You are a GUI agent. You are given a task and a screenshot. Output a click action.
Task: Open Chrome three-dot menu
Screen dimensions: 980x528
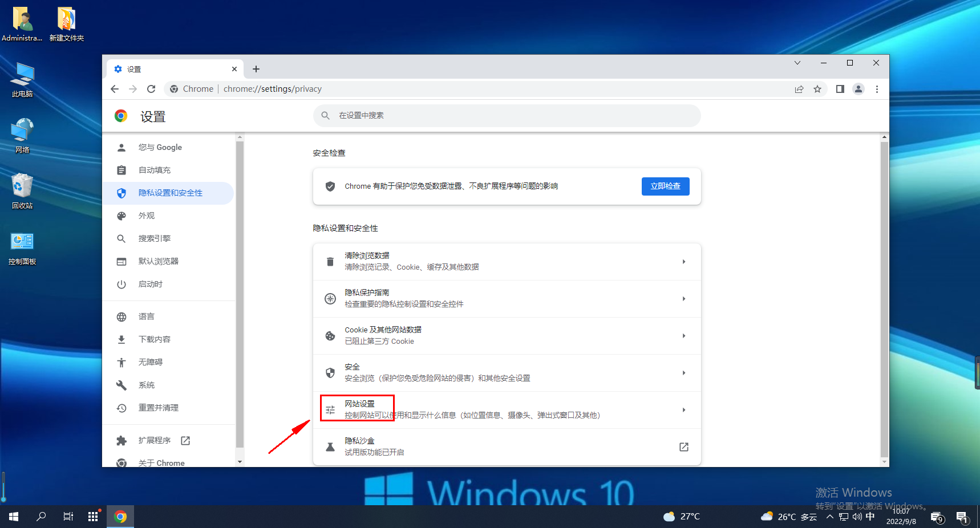(877, 89)
